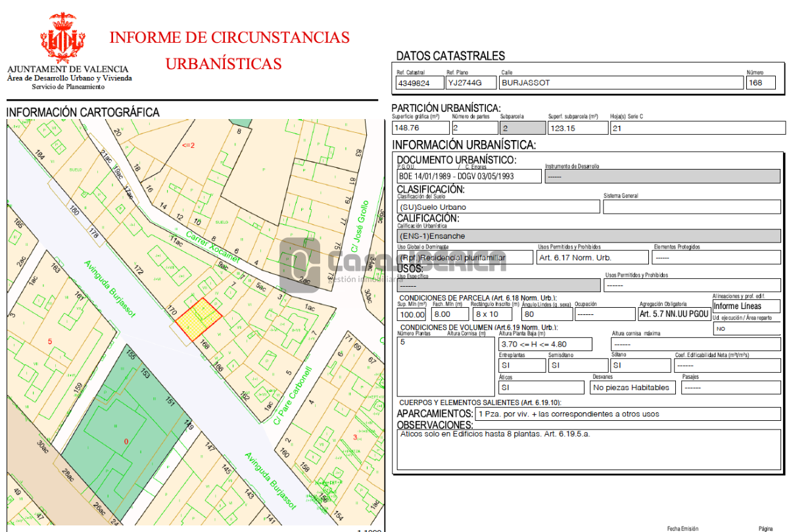Click house number 178 on the map

pos(94,232)
